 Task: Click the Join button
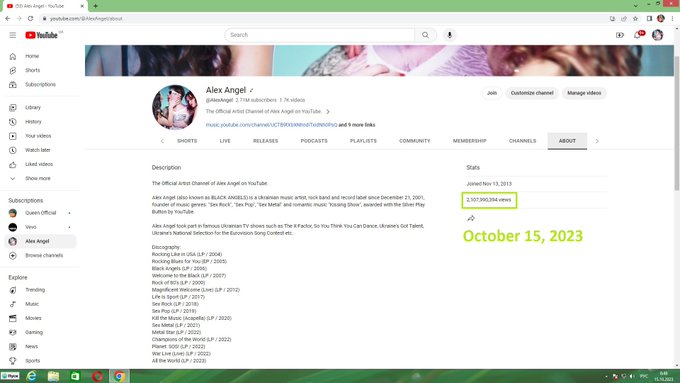(x=492, y=93)
